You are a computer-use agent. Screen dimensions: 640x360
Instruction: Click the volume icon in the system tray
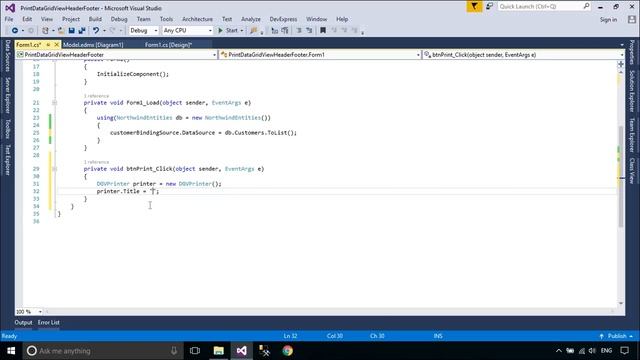coord(592,351)
